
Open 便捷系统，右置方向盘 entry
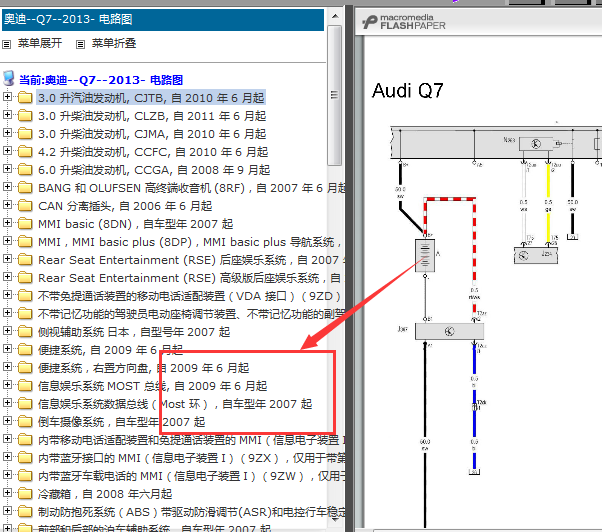[x=143, y=368]
